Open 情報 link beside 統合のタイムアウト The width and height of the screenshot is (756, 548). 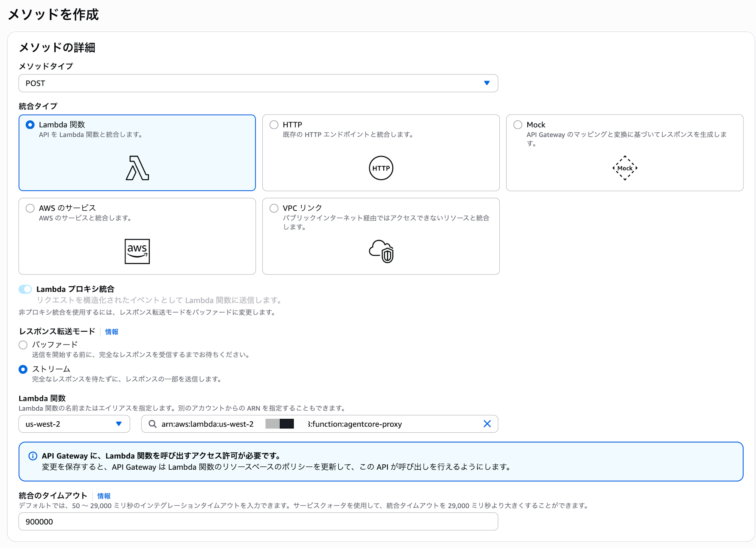point(104,496)
